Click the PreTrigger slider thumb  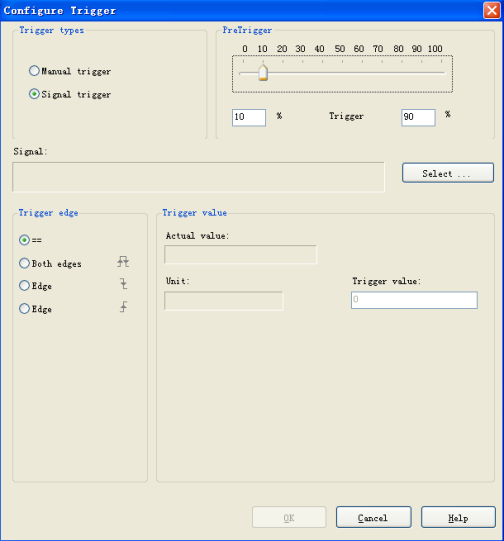(x=263, y=72)
